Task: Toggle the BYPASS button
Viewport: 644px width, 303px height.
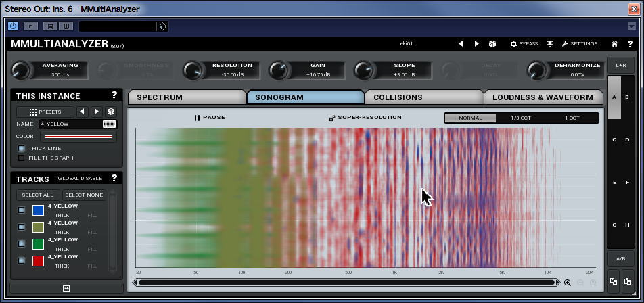Action: [524, 43]
